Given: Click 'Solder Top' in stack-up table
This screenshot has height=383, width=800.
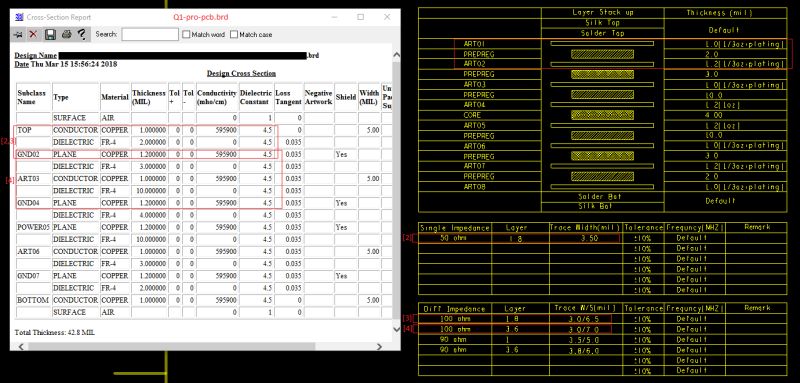Looking at the screenshot, I should click(x=603, y=33).
